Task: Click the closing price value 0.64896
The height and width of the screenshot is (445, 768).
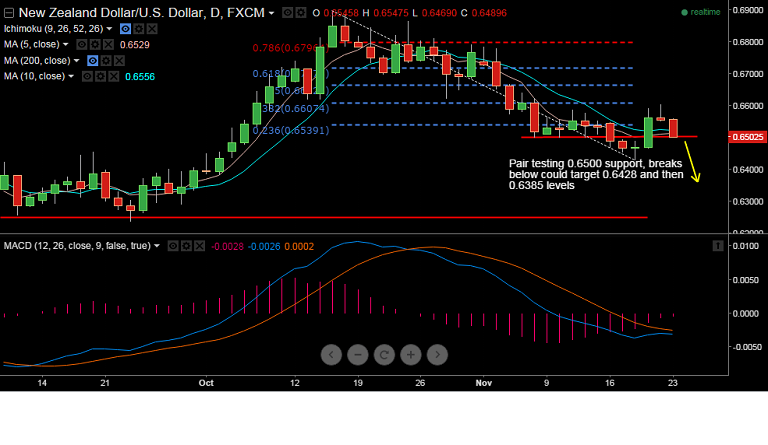Action: (489, 13)
